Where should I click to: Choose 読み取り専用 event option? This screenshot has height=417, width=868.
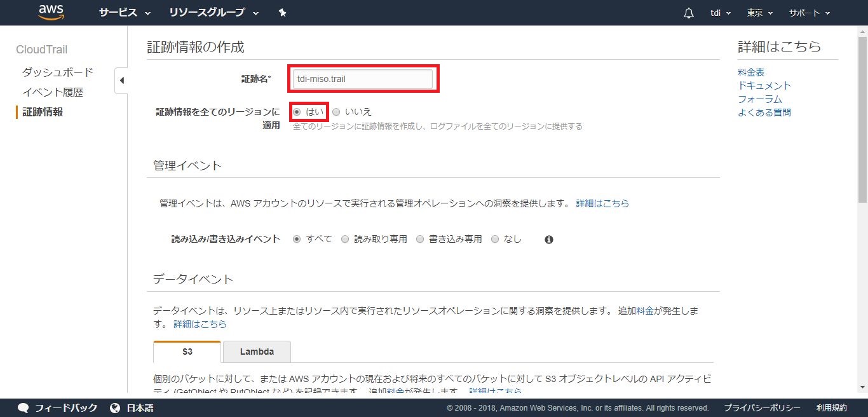pyautogui.click(x=345, y=240)
